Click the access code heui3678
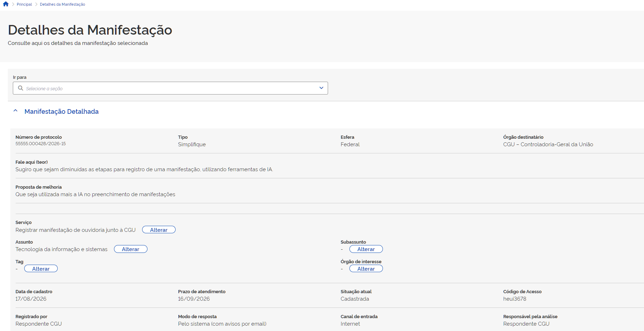Viewport: 644px width, 331px height. pyautogui.click(x=515, y=299)
